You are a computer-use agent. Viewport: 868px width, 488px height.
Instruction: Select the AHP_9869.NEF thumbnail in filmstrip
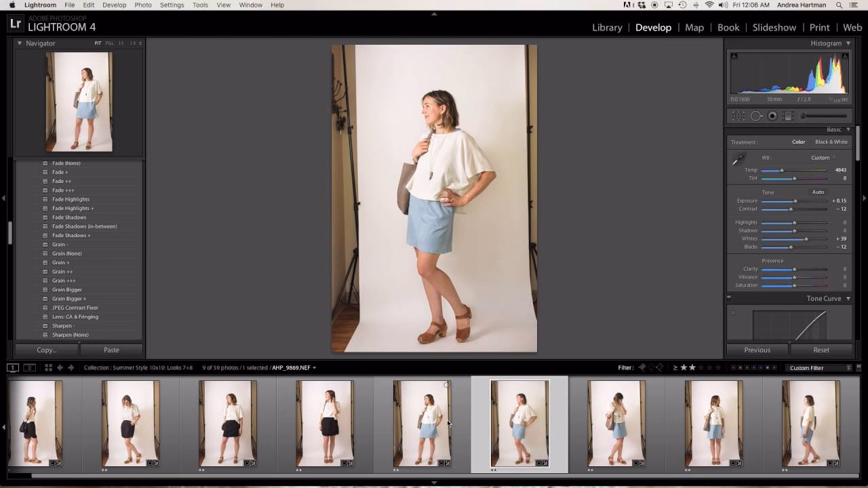[x=518, y=424]
